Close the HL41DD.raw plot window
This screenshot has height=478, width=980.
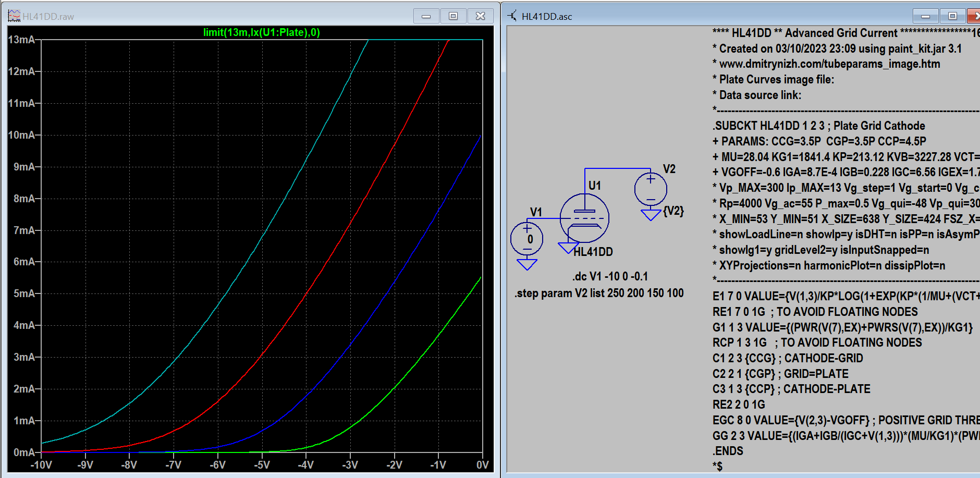tap(480, 16)
